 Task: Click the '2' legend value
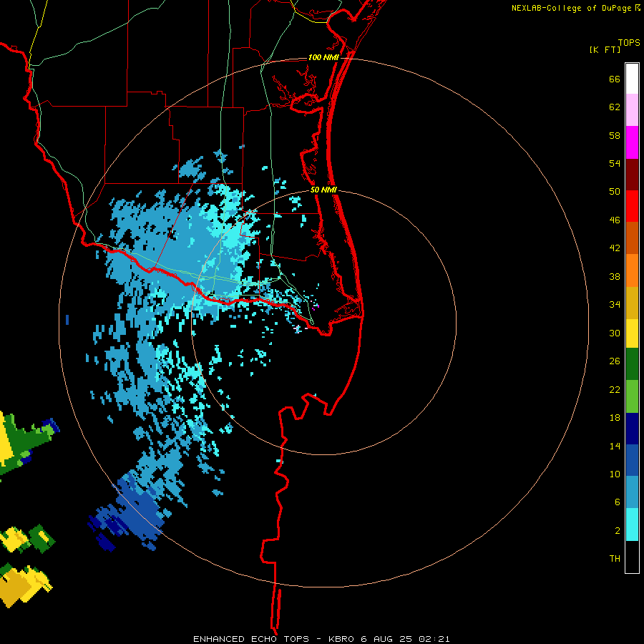[617, 531]
